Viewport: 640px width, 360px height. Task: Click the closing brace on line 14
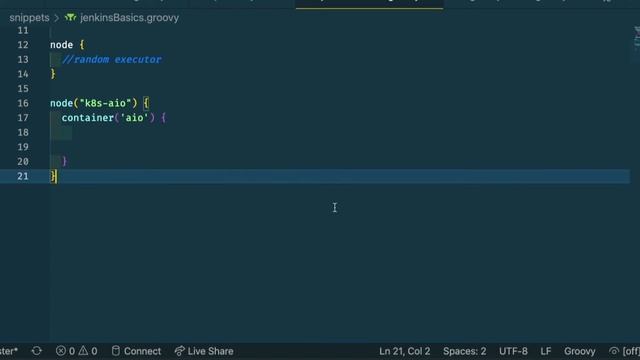pos(53,74)
